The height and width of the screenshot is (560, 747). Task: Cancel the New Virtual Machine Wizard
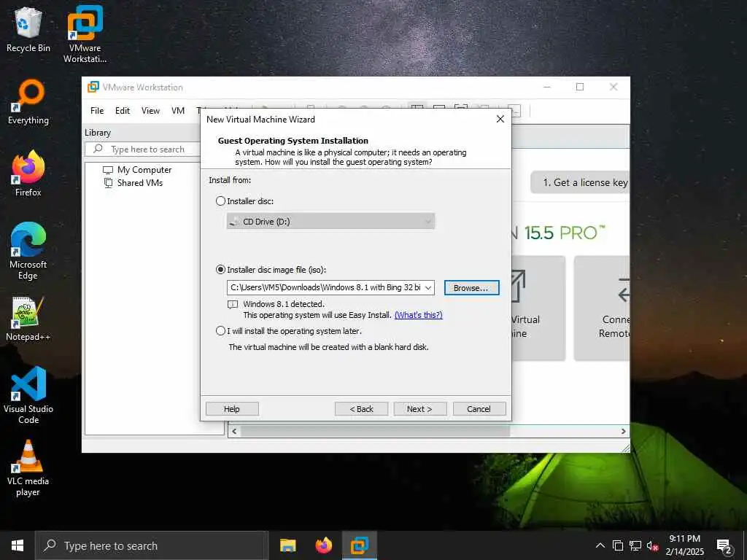coord(479,408)
